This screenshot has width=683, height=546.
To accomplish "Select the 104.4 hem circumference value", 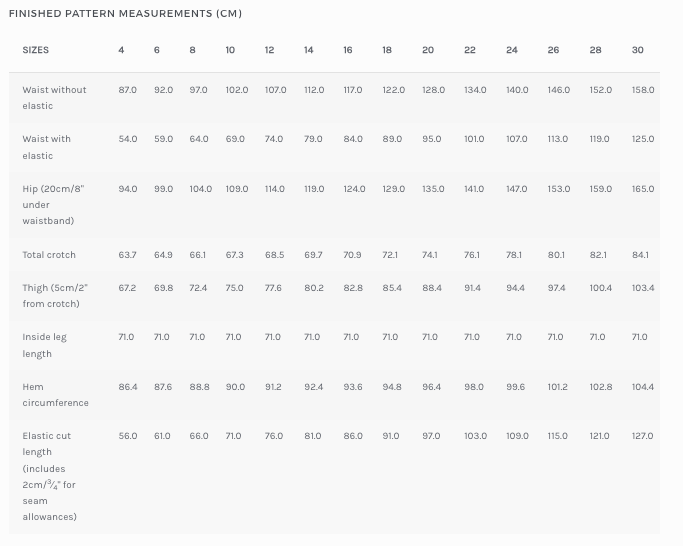I will pyautogui.click(x=643, y=387).
